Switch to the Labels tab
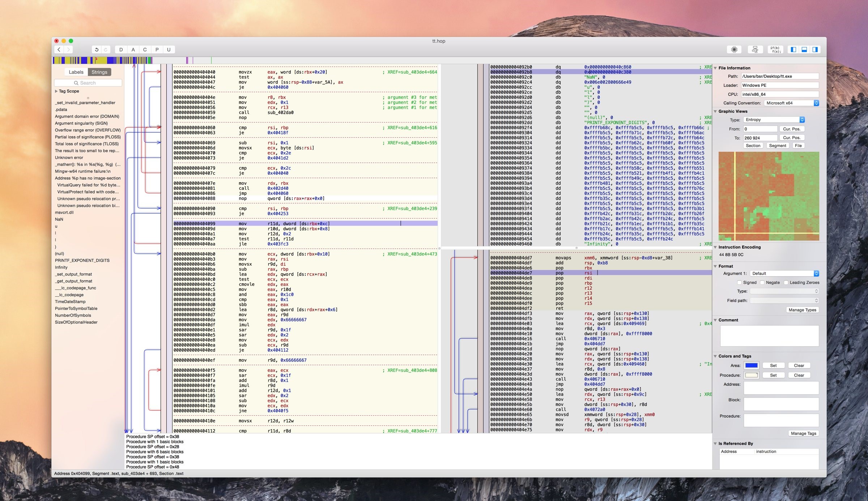Screen dimensions: 868x501 coord(76,72)
